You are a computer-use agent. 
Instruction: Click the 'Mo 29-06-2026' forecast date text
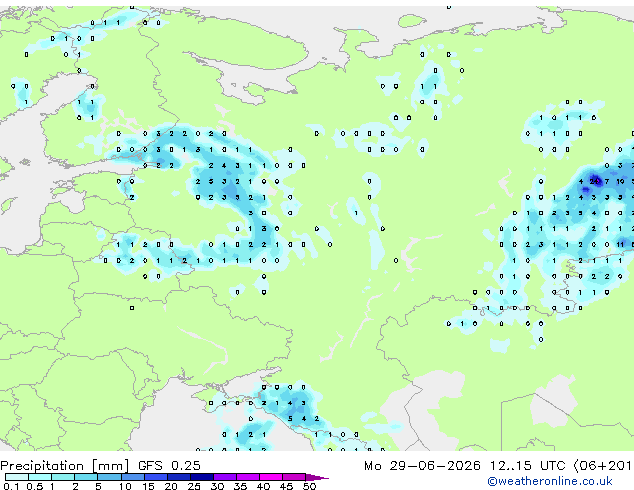[x=422, y=466]
